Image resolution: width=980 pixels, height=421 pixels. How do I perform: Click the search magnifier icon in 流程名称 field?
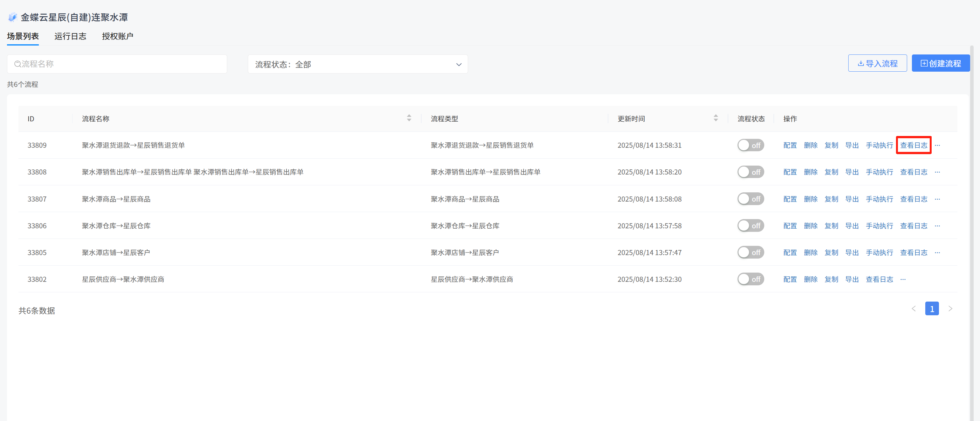pyautogui.click(x=17, y=64)
